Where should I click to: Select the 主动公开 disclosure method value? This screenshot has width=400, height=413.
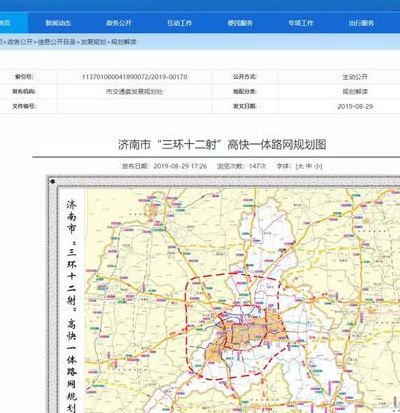(x=355, y=77)
